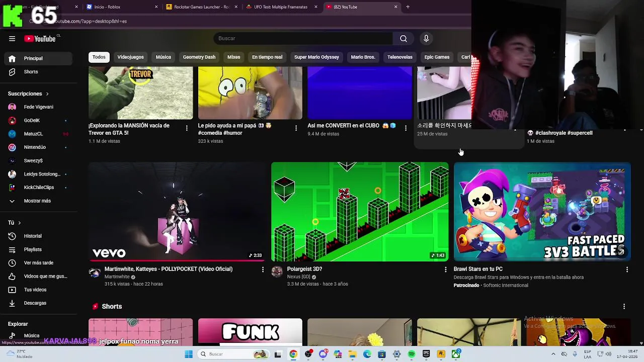The width and height of the screenshot is (644, 362).
Task: Expand Mostrar más subscriptions
Action: [38, 201]
